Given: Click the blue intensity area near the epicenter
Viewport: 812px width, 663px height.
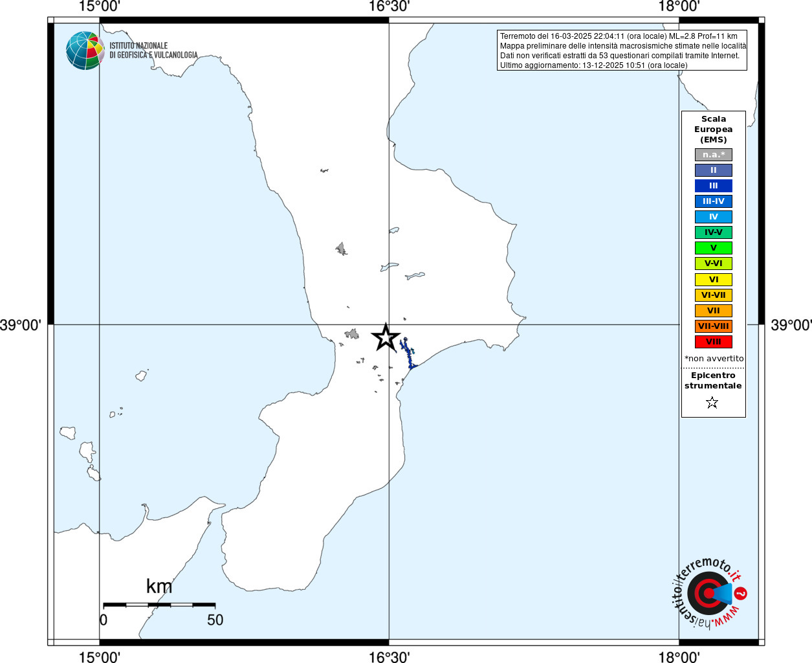Looking at the screenshot, I should point(408,354).
